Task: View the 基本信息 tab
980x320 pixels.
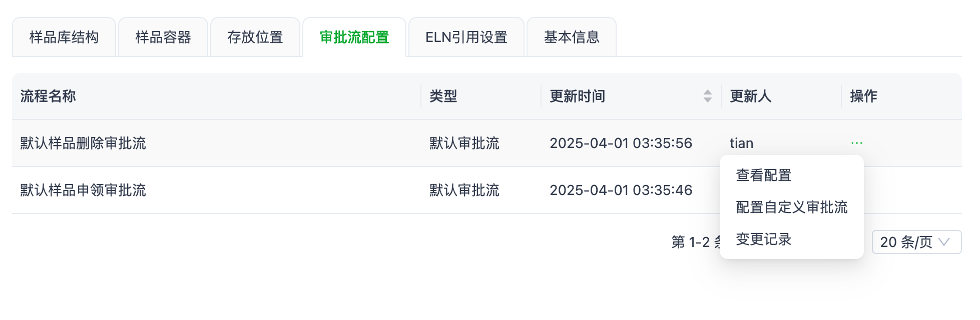Action: [572, 37]
